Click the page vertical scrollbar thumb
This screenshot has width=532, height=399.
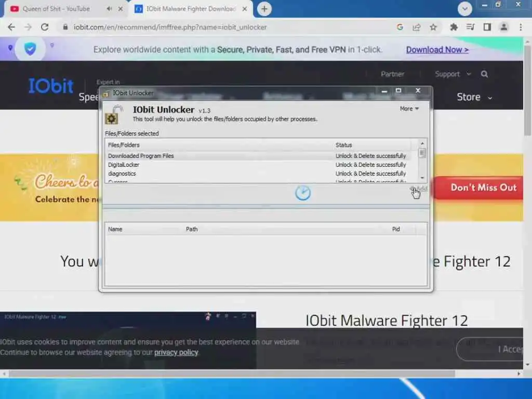pyautogui.click(x=528, y=90)
